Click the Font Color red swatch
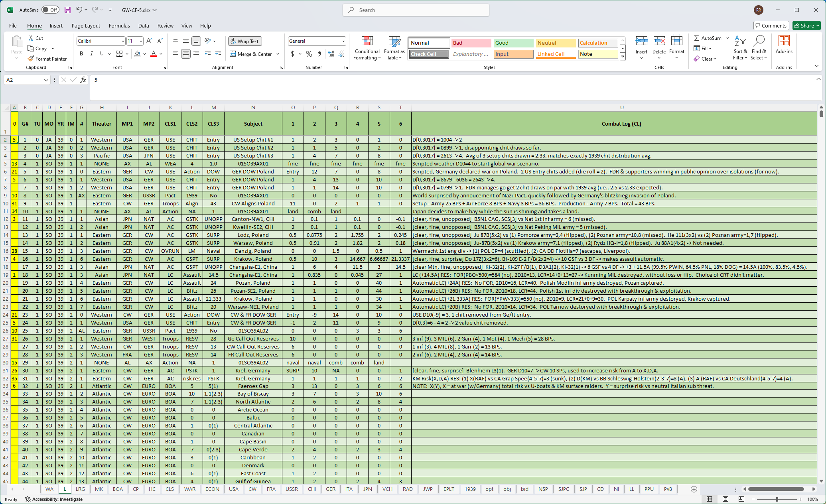826x504 pixels. coord(154,54)
